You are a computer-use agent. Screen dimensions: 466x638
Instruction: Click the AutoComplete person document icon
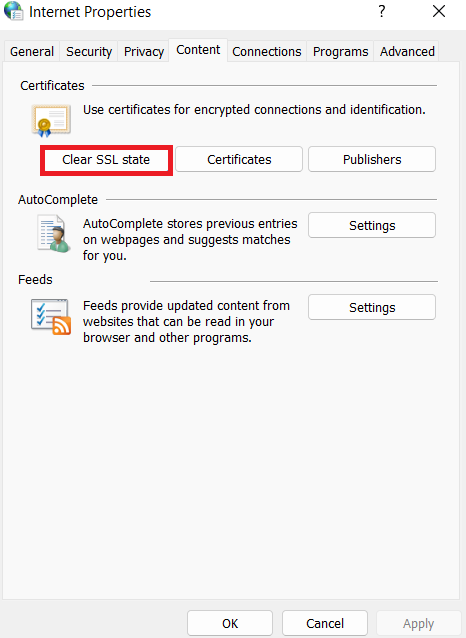coord(53,234)
